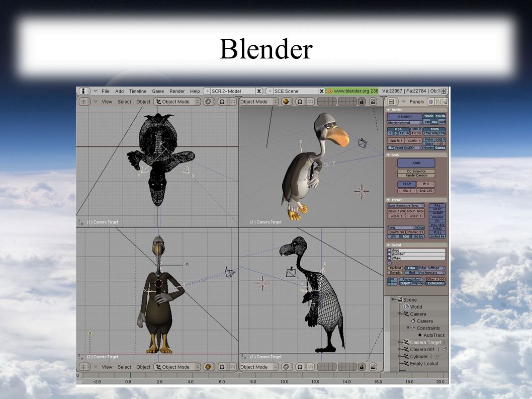
Task: Click the render-view image icon in the bottom-right viewport header
Action: (373, 367)
